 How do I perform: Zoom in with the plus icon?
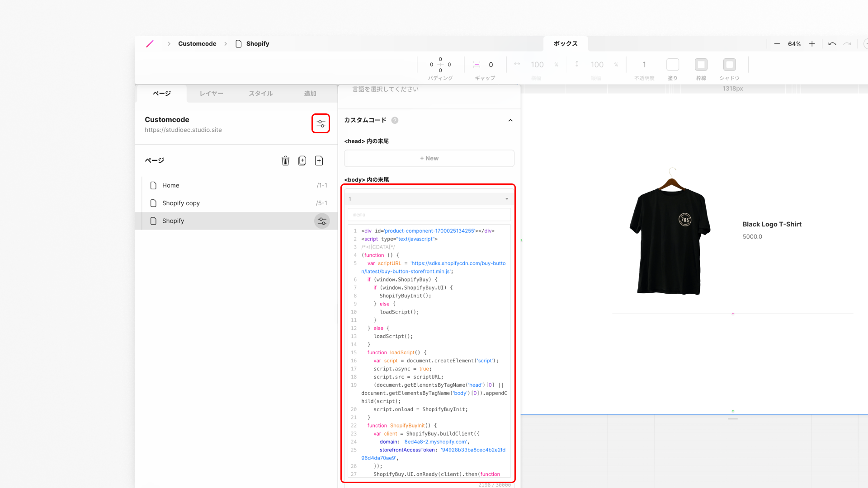(x=812, y=44)
